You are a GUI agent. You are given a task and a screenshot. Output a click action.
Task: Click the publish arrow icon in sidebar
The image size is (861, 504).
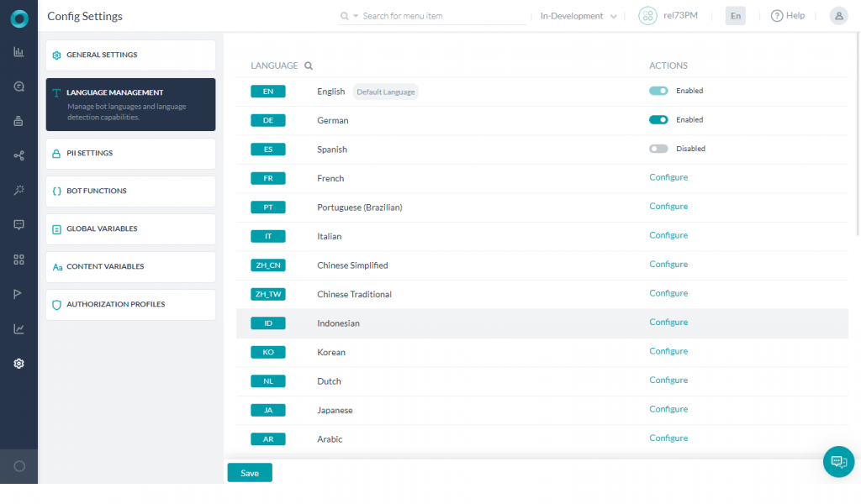18,293
